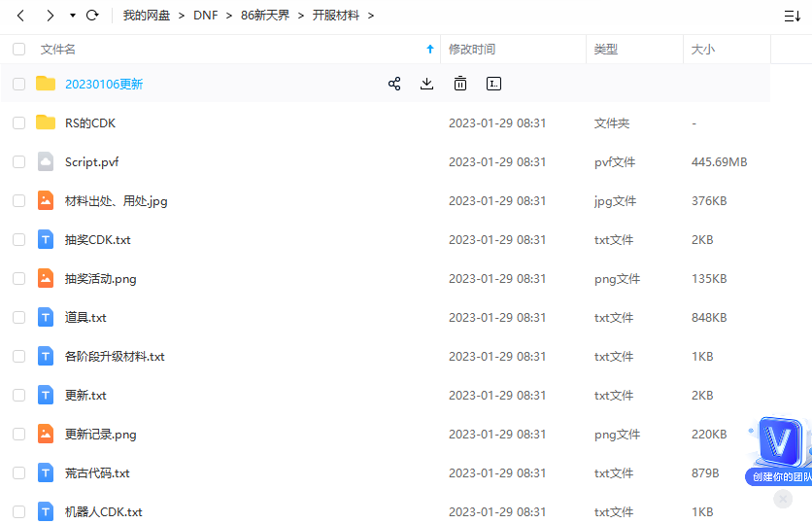Sort files by 修改时间 column
The image size is (812, 524).
[471, 49]
